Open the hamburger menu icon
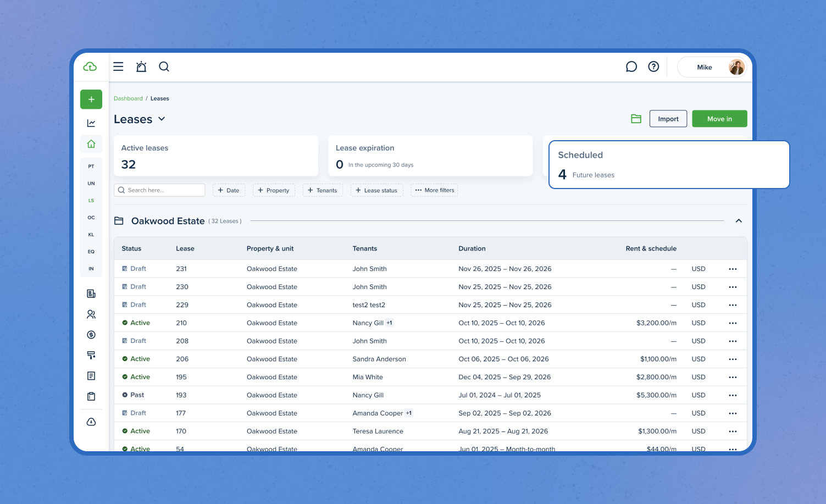826x504 pixels. coord(118,67)
